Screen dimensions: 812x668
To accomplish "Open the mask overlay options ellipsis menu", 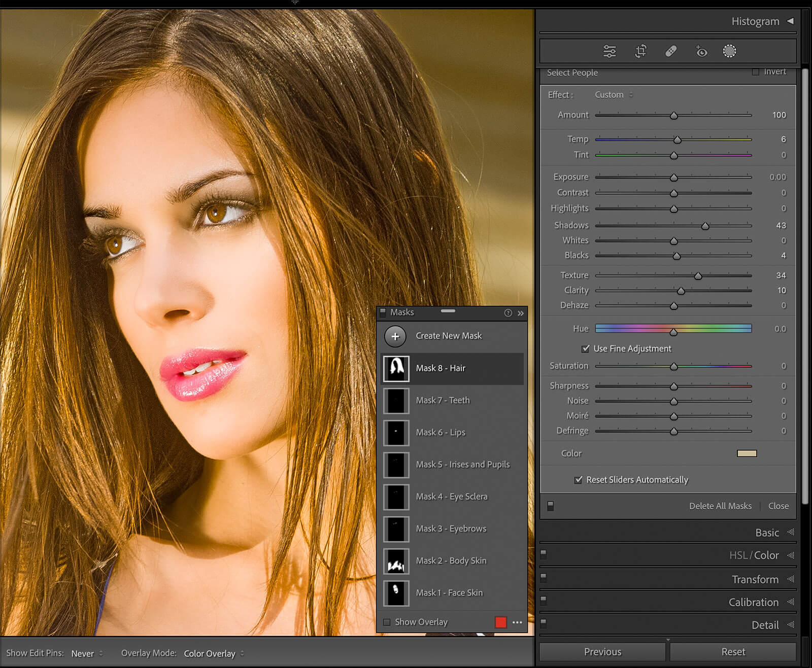I will (517, 622).
